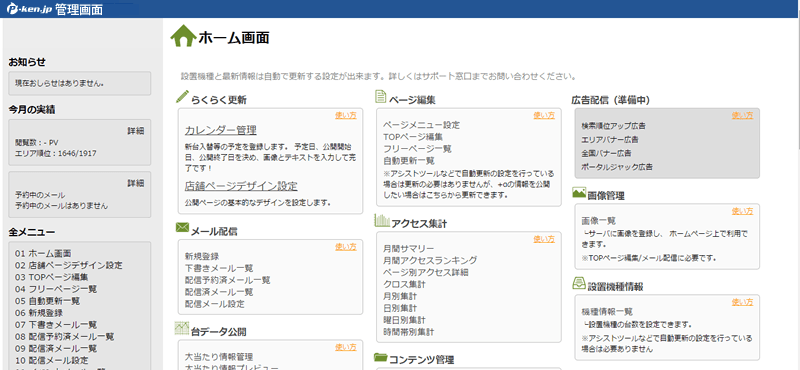The image size is (800, 370).
Task: Click 使い方 in the らくらく更新 box
Action: pyautogui.click(x=345, y=115)
